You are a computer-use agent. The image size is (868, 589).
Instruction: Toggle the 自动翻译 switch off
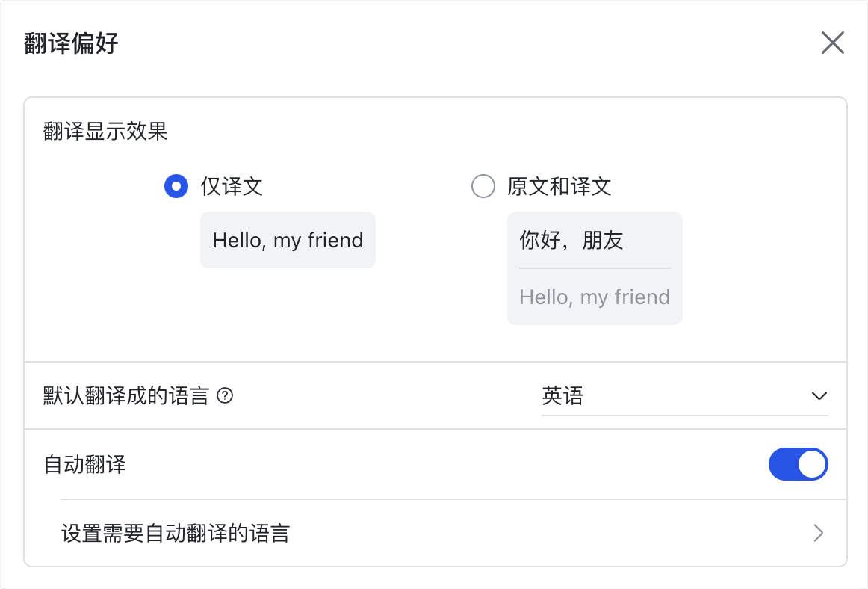tap(798, 465)
